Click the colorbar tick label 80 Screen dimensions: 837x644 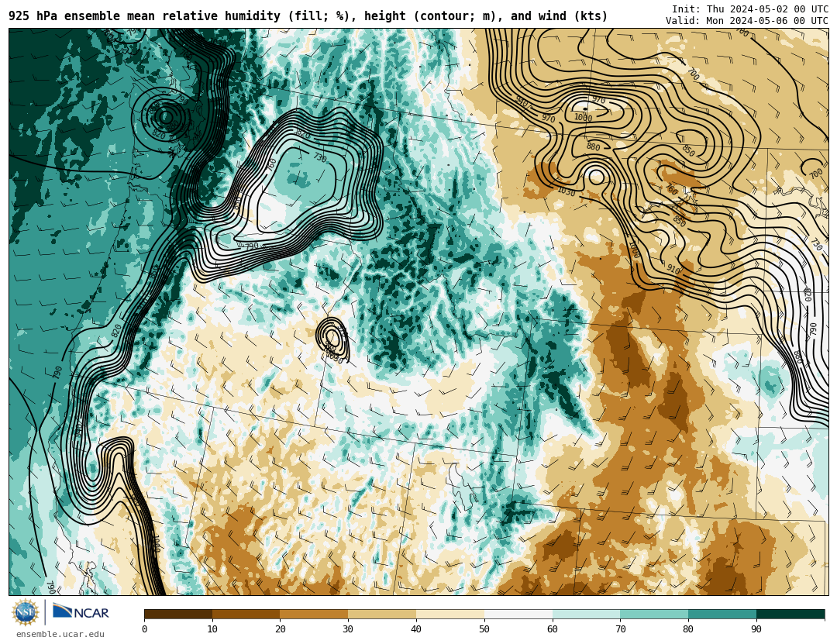click(689, 629)
